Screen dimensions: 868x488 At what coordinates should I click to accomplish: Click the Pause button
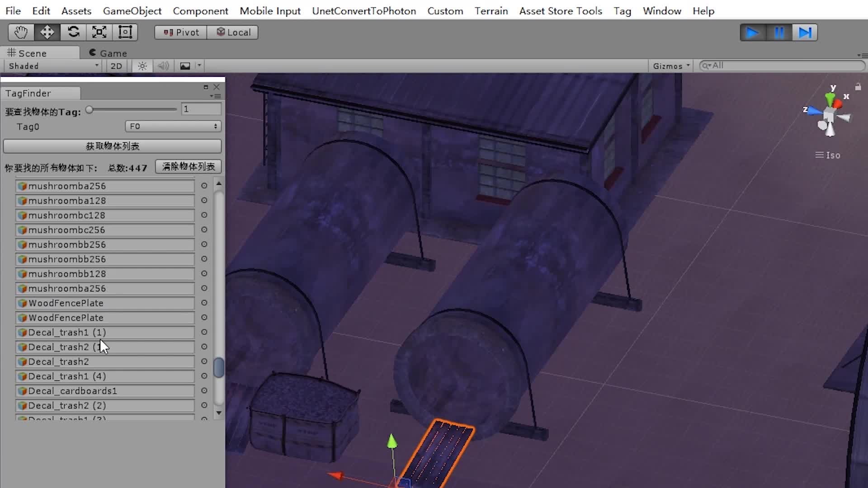779,33
